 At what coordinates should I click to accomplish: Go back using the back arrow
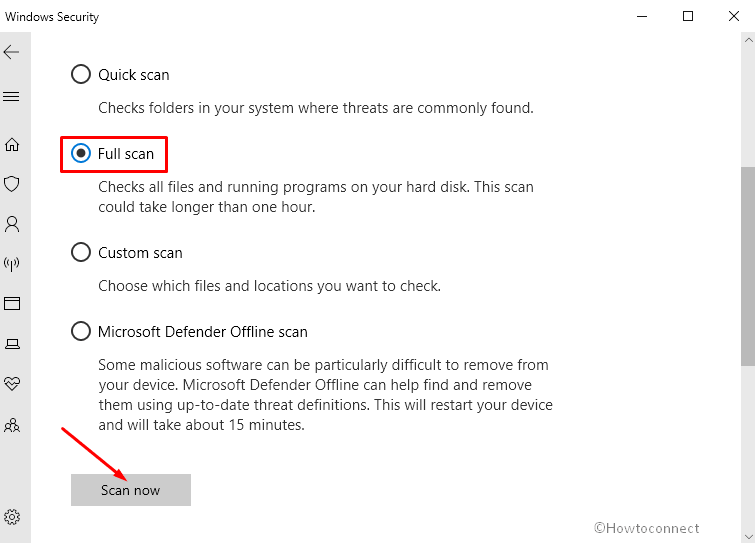(11, 52)
